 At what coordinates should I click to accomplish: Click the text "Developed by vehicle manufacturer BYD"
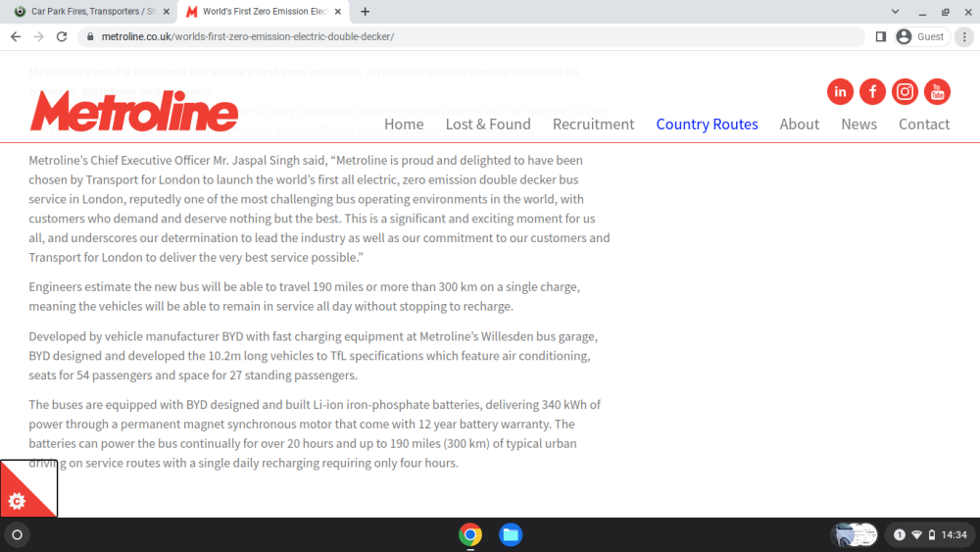point(135,336)
